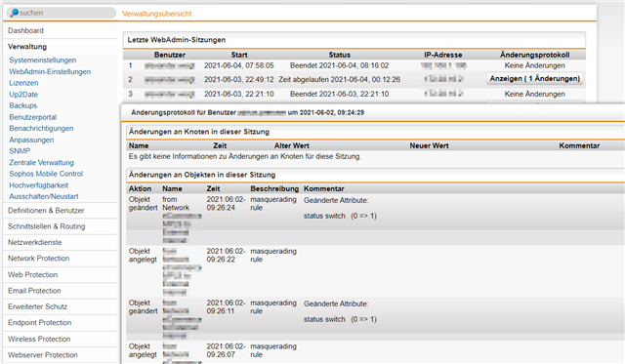Open Up2Date page

[23, 95]
